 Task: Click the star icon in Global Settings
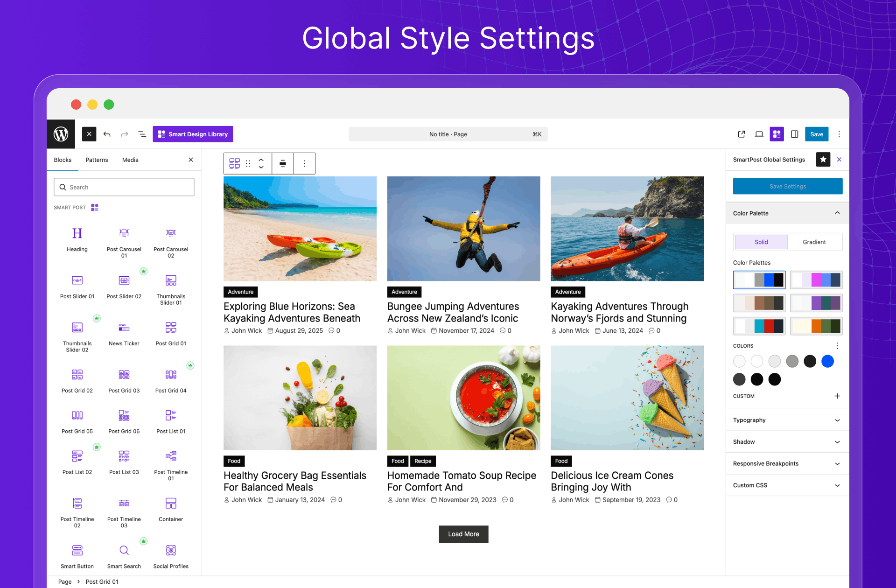[823, 160]
